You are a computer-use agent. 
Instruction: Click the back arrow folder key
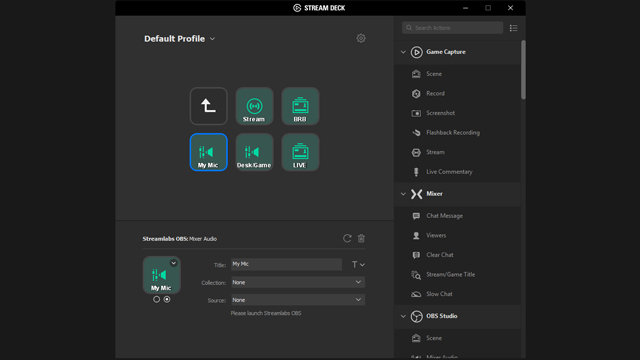208,106
